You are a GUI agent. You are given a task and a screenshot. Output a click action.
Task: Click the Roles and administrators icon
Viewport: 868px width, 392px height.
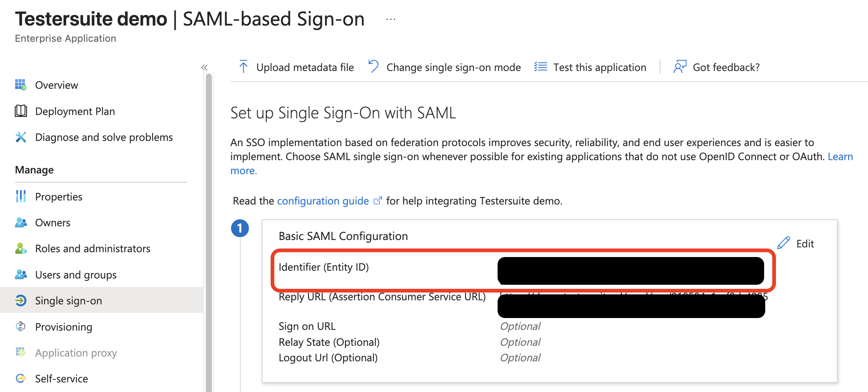click(21, 249)
